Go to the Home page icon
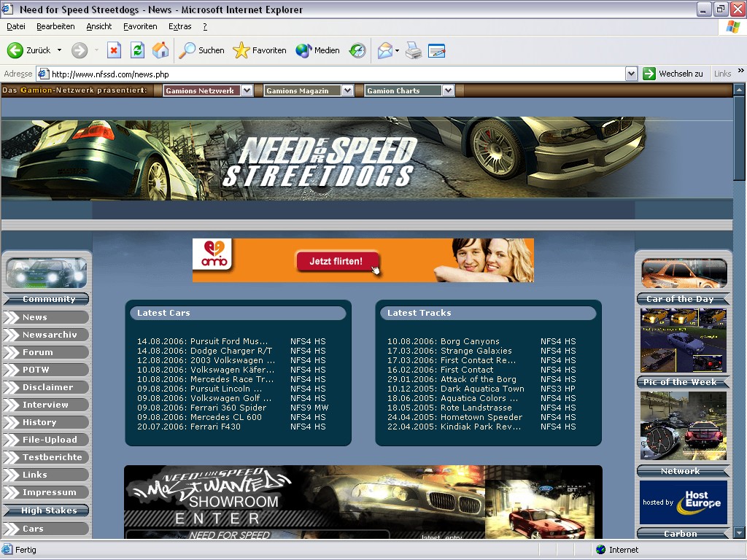The height and width of the screenshot is (560, 747). [x=160, y=50]
